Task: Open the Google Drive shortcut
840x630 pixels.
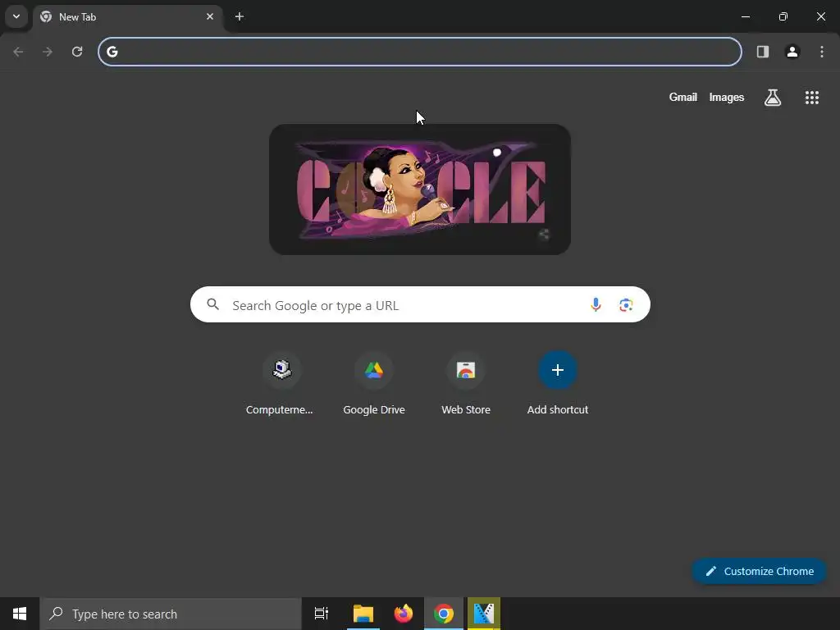Action: pos(374,384)
